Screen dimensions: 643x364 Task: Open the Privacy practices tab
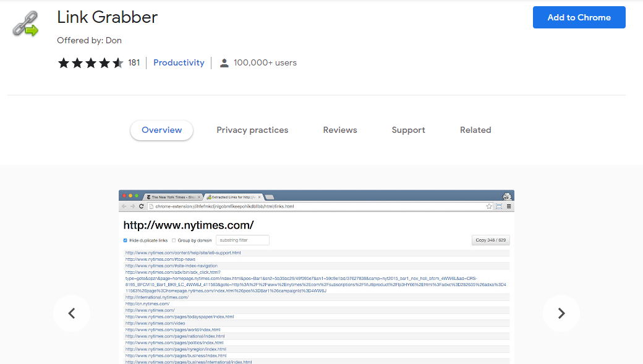tap(252, 130)
